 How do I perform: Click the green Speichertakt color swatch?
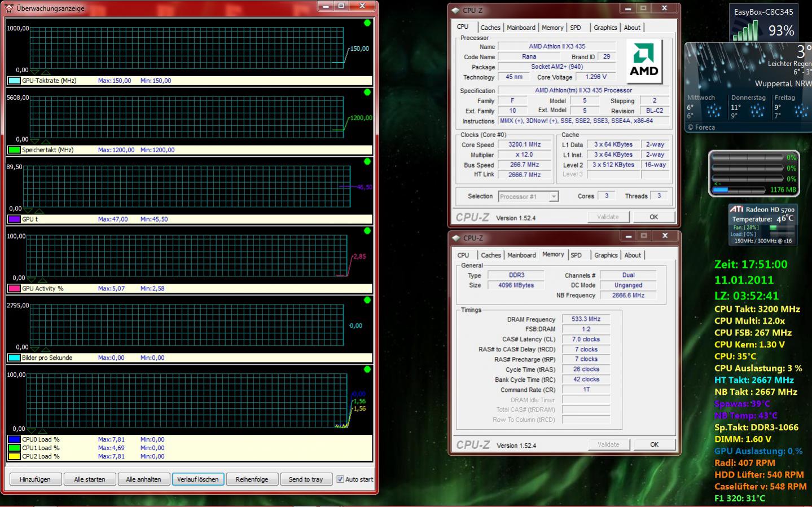(14, 150)
